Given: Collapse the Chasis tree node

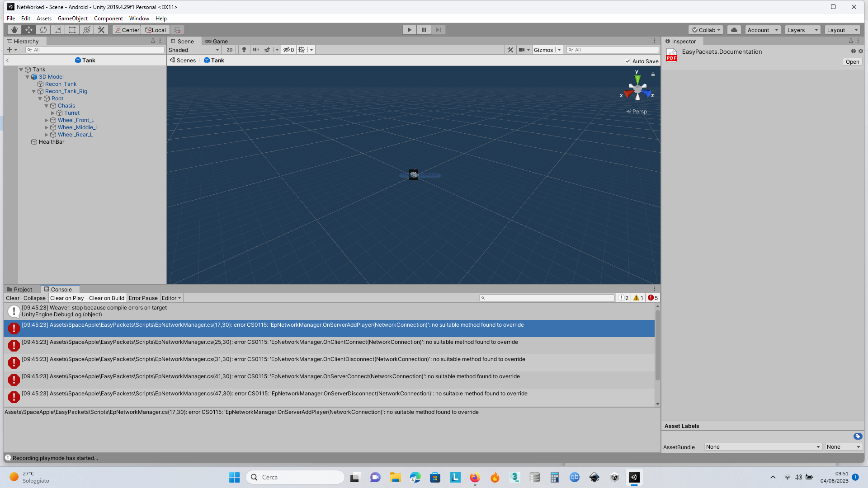Looking at the screenshot, I should click(46, 106).
